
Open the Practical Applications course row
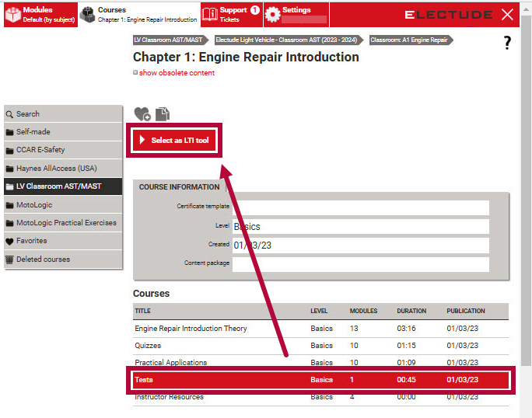pos(320,362)
